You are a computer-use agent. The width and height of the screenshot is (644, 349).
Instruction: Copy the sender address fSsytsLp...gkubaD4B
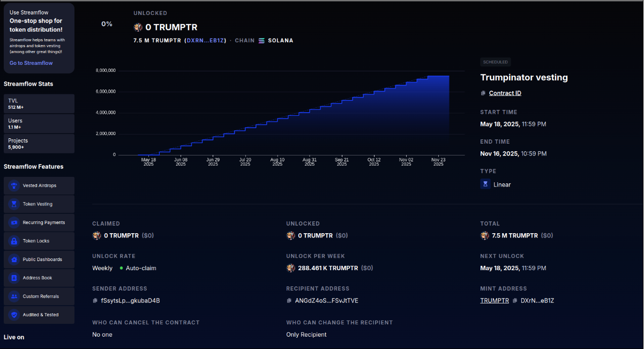click(x=95, y=301)
